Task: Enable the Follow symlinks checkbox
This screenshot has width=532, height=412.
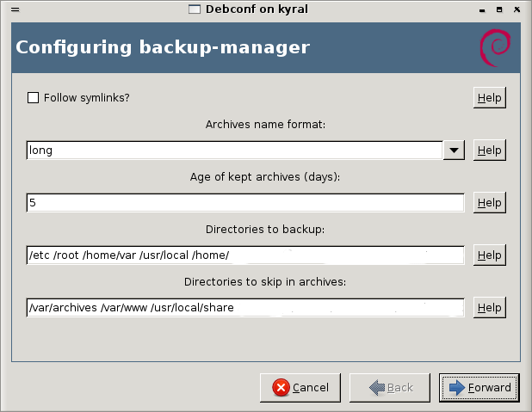Action: (34, 98)
